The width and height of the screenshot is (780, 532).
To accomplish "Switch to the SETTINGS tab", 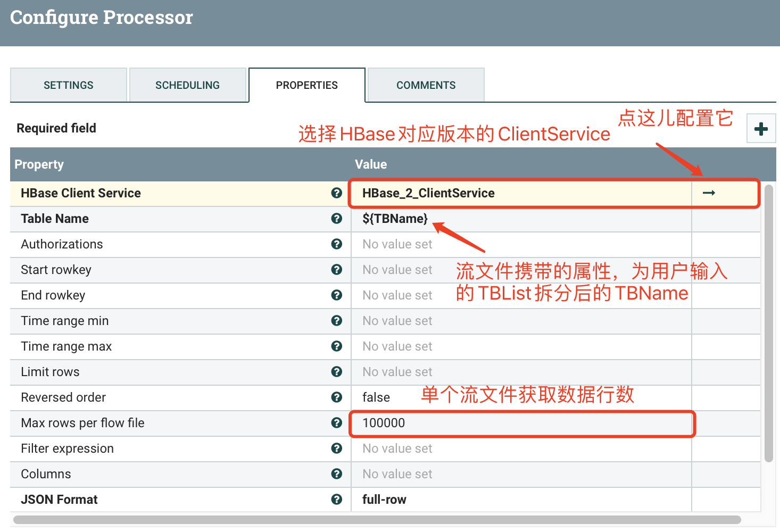I will point(69,85).
